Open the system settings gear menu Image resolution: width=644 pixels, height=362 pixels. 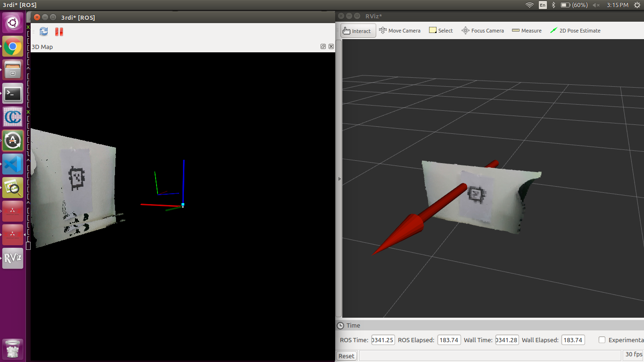tap(637, 5)
